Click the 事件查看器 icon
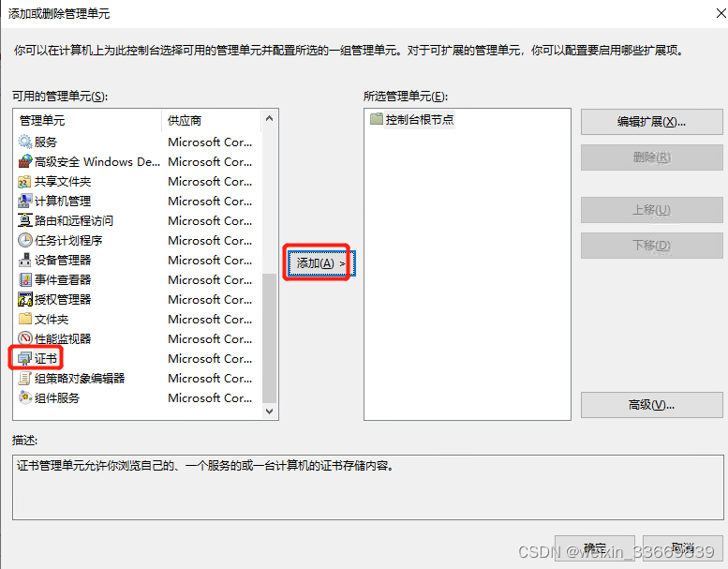This screenshot has height=569, width=728. click(x=24, y=279)
